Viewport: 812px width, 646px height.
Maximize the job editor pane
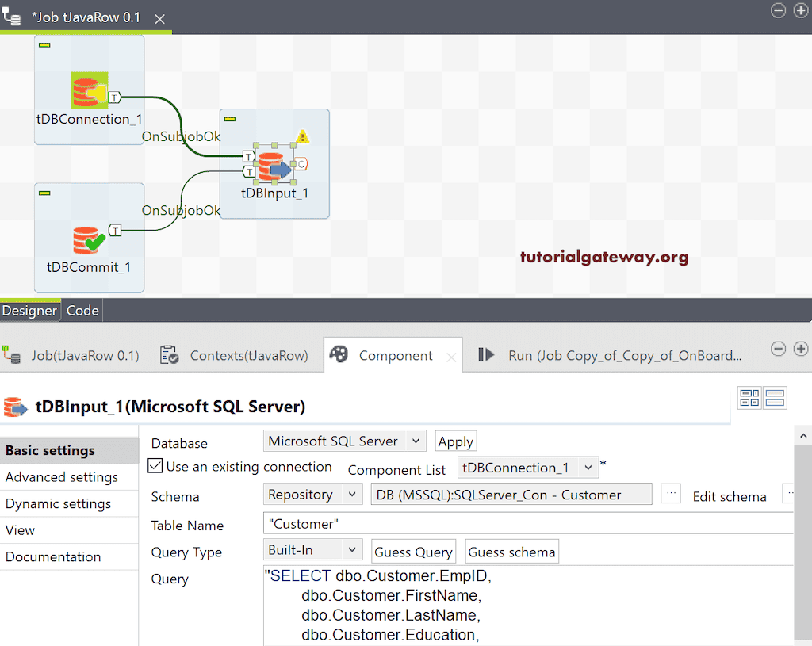(801, 10)
